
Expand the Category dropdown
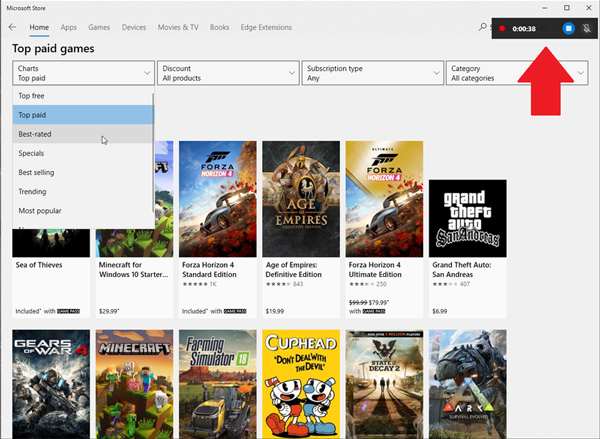tap(517, 73)
